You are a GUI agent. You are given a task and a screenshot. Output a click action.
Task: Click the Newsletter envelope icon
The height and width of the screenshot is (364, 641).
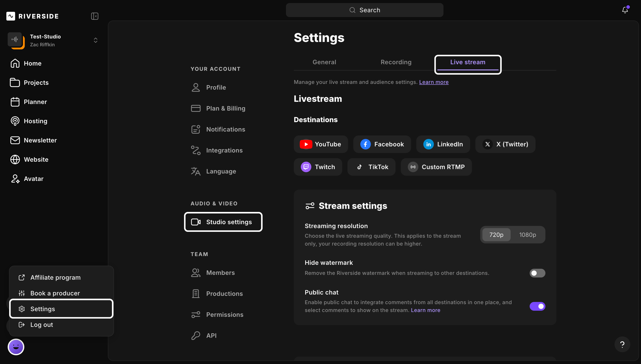tap(15, 140)
